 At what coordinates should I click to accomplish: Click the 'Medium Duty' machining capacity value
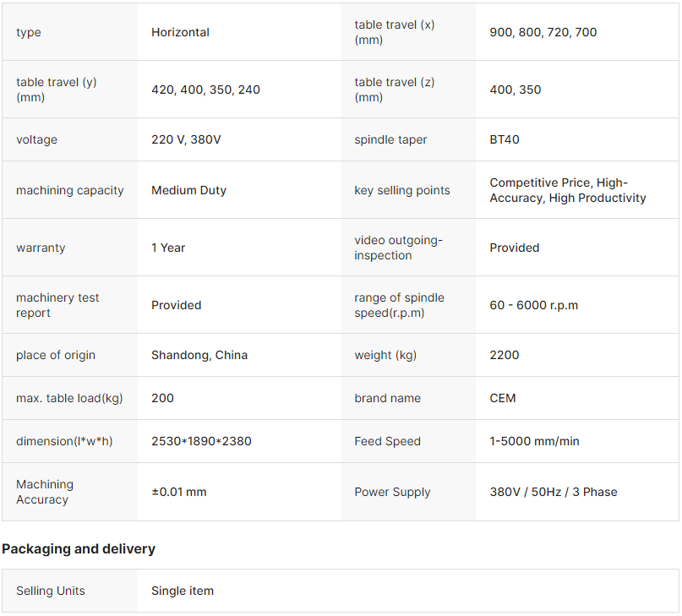(x=188, y=190)
